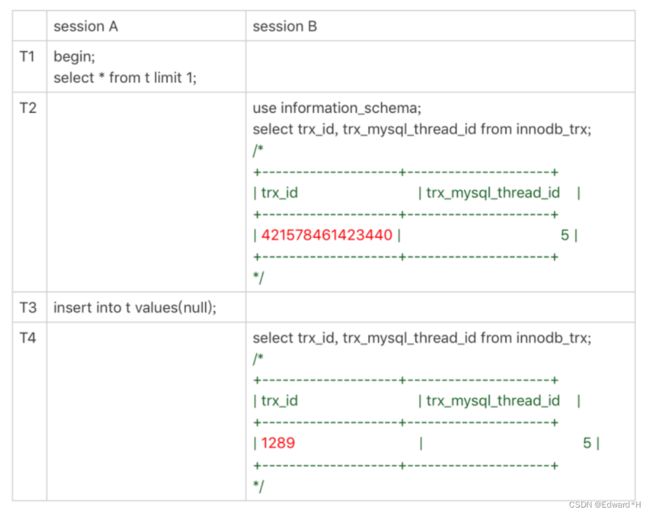This screenshot has width=650, height=514.
Task: Click trx_mysql_thread_id header in T4 result
Action: (493, 401)
